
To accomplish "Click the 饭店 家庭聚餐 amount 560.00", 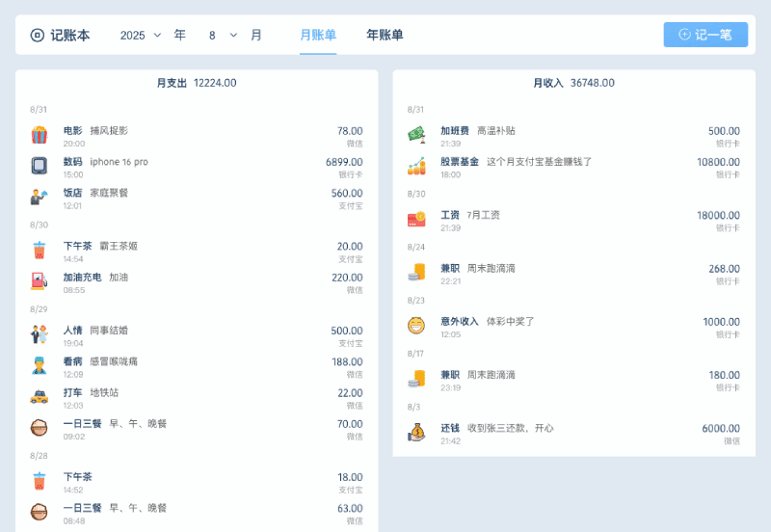I will click(347, 193).
